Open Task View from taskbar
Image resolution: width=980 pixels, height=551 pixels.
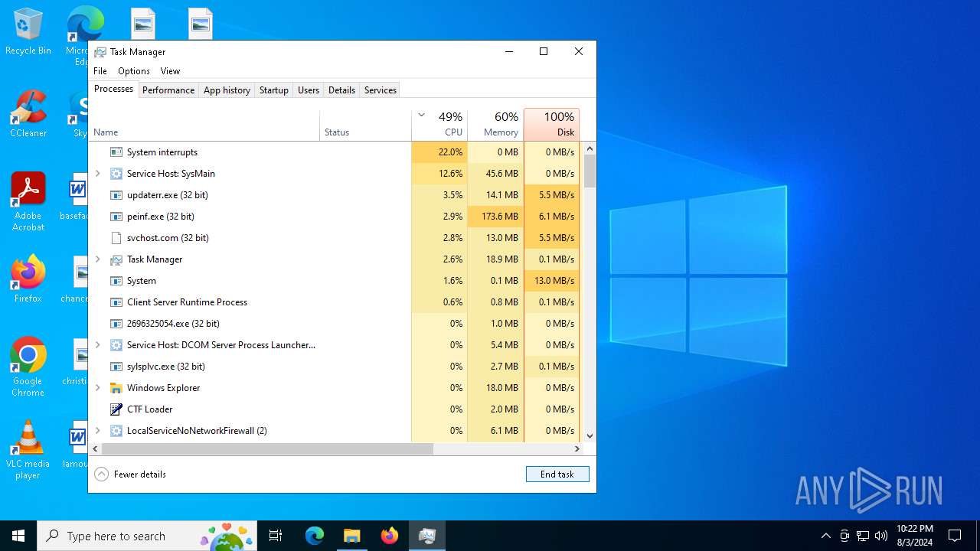(x=276, y=536)
